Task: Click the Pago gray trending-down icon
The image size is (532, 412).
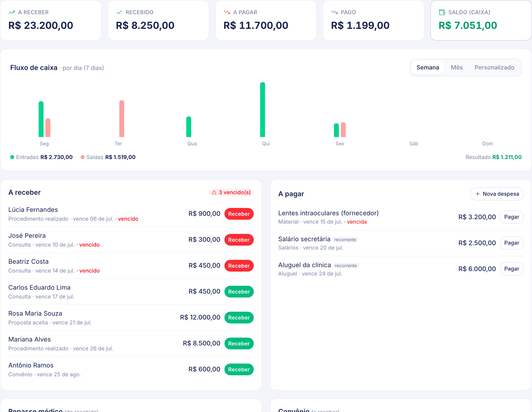Action: point(334,12)
